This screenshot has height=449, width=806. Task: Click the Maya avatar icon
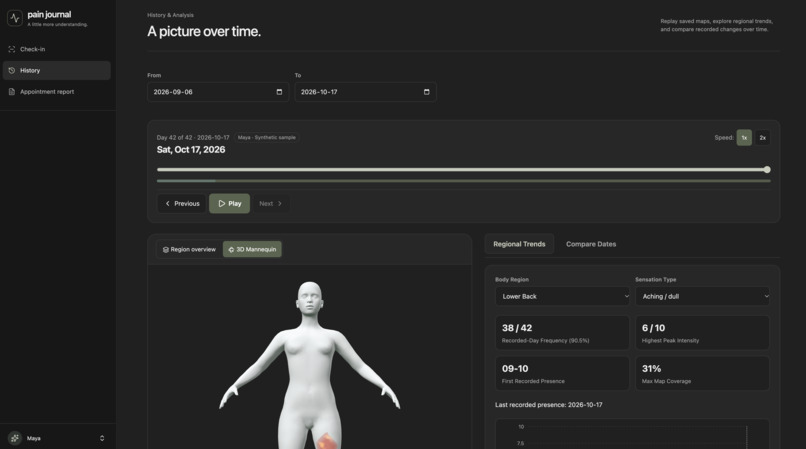(x=15, y=438)
